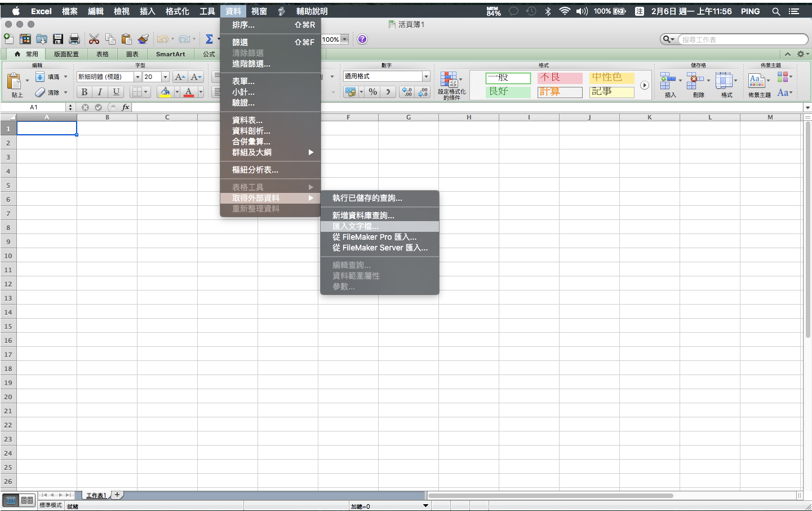
Task: Switch to page layout view button
Action: point(27,500)
